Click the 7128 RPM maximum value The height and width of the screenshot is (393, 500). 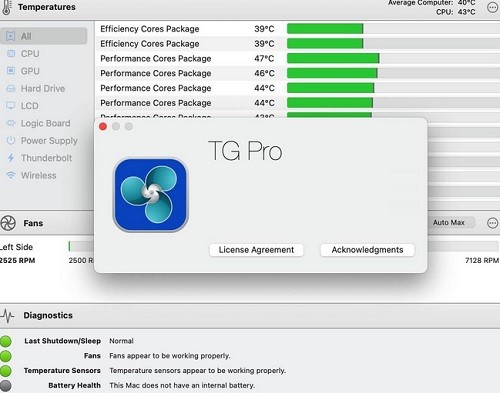482,260
